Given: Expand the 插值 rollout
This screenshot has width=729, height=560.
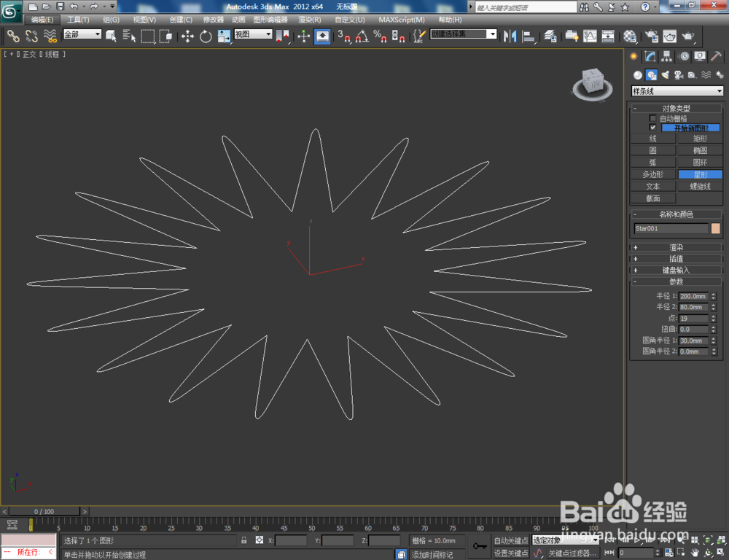Looking at the screenshot, I should [x=677, y=259].
